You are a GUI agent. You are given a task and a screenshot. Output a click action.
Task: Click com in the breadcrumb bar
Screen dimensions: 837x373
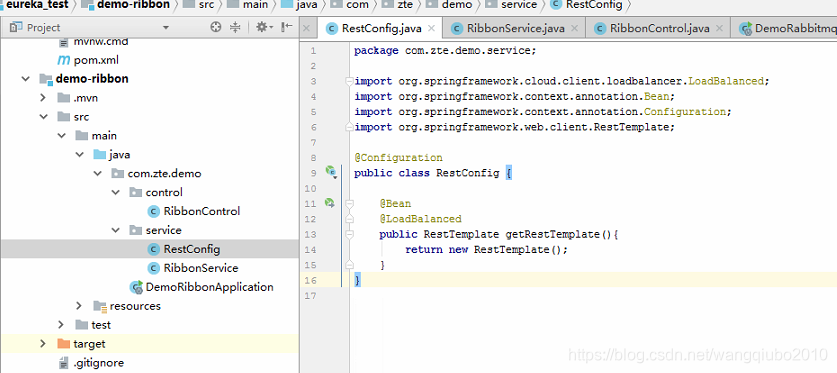pos(357,5)
